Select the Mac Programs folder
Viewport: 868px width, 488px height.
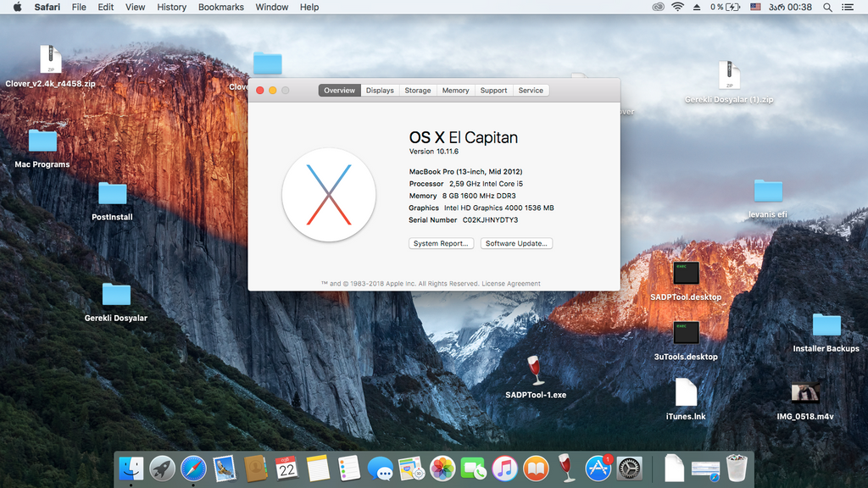pos(42,148)
